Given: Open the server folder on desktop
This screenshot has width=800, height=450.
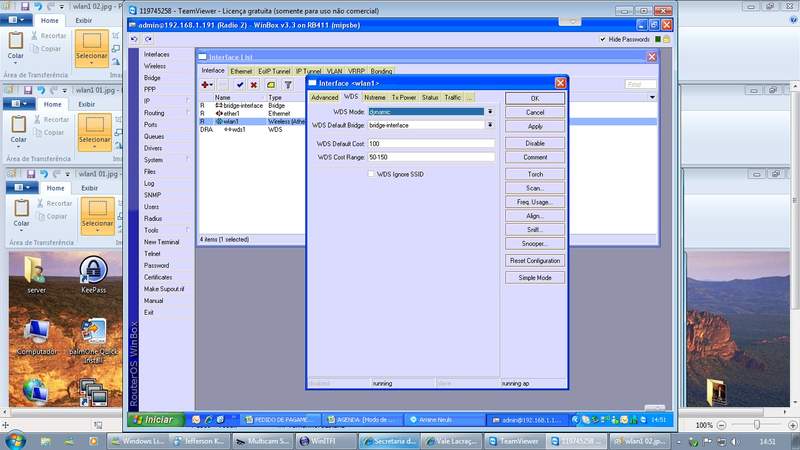Looking at the screenshot, I should coord(36,274).
